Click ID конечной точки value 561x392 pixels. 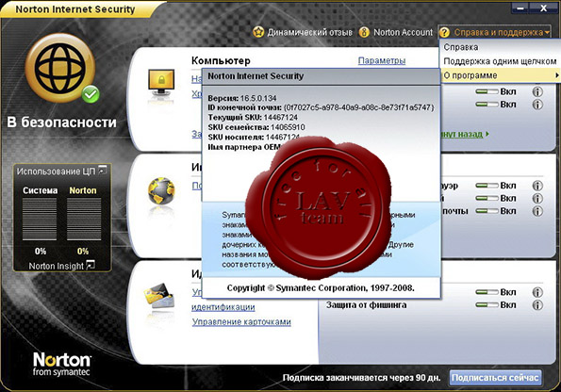click(x=359, y=107)
